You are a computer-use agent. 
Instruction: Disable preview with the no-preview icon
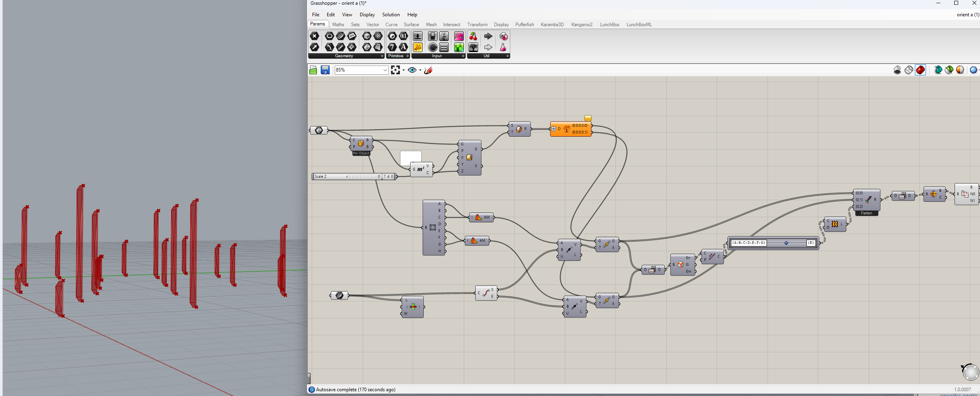[x=897, y=70]
